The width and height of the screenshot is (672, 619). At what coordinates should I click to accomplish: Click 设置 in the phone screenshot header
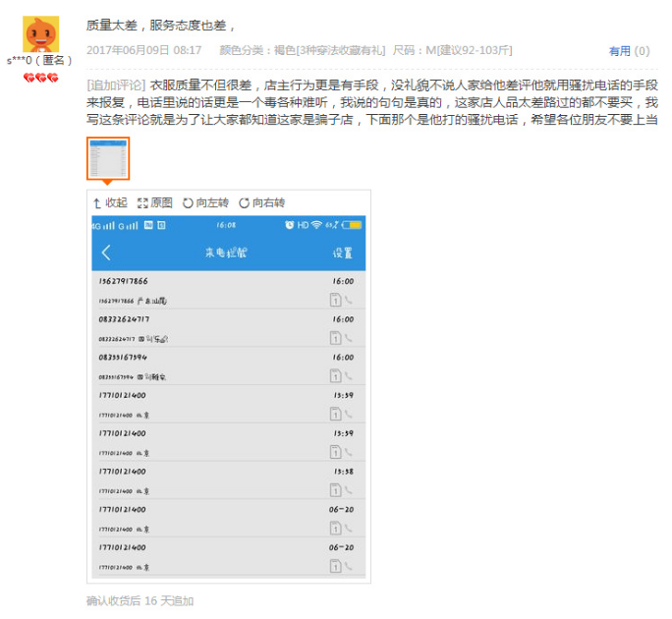(x=343, y=253)
